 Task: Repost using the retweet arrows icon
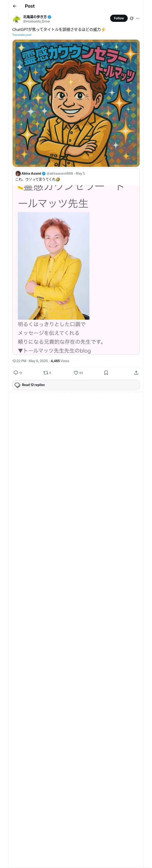point(45,373)
